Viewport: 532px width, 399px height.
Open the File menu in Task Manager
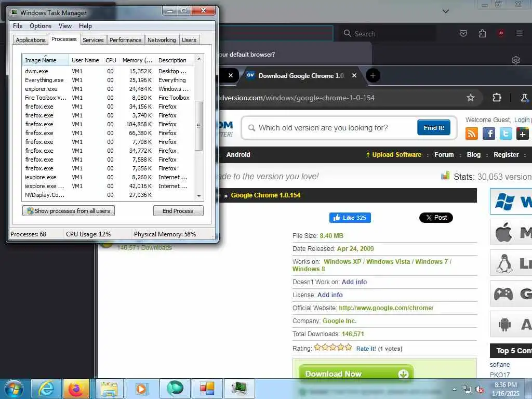point(18,26)
